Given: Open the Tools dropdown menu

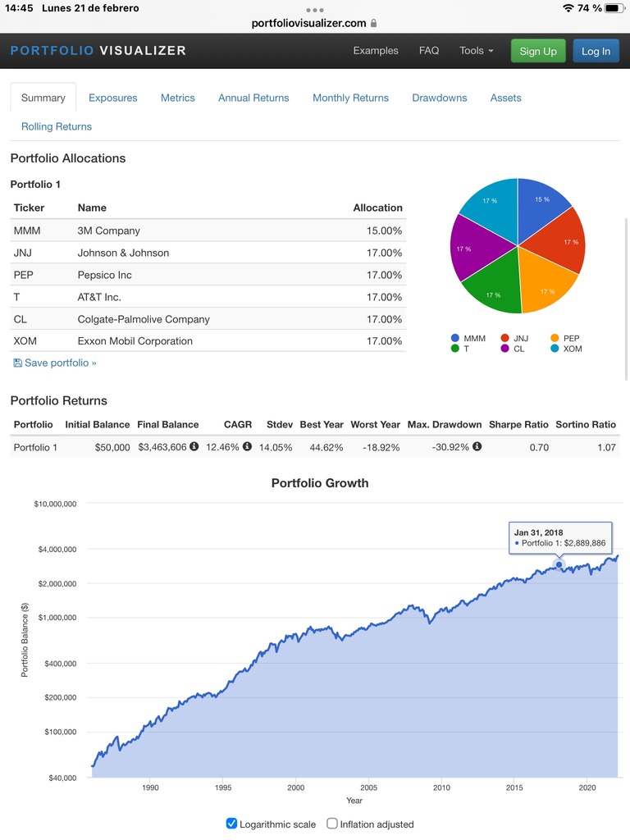Looking at the screenshot, I should pyautogui.click(x=477, y=50).
